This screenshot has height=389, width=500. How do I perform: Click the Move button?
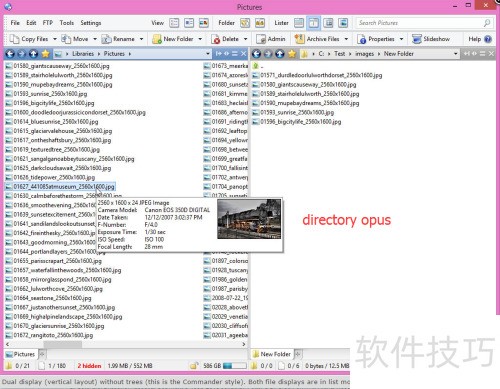coord(75,39)
